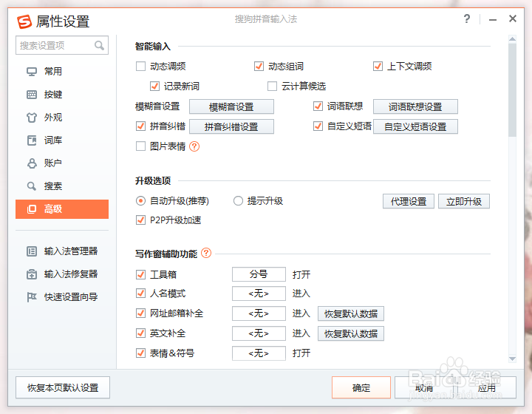This screenshot has height=414, width=532.
Task: Select the 高级 settings category
Action: pyautogui.click(x=62, y=209)
